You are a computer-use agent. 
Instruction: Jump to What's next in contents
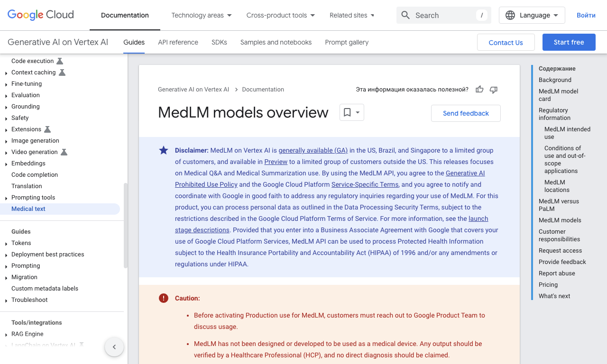(554, 296)
